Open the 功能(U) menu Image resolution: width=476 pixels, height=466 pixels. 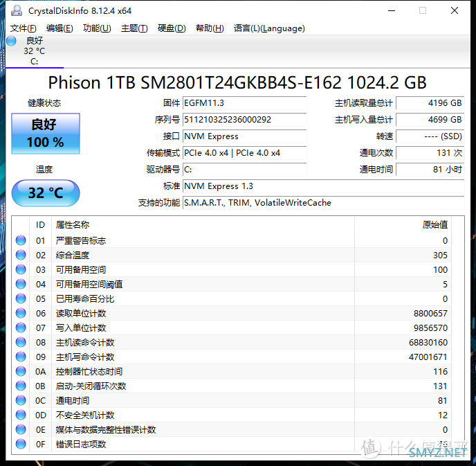click(97, 28)
